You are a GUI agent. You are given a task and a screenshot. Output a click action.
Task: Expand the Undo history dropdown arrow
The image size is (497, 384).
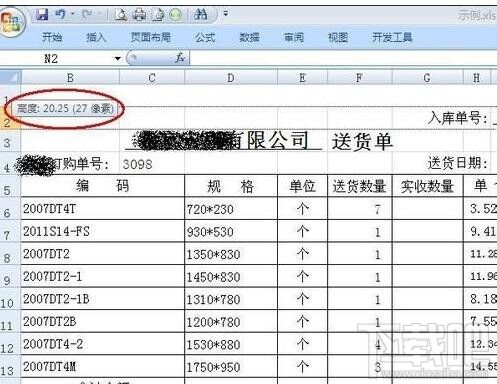pos(72,14)
